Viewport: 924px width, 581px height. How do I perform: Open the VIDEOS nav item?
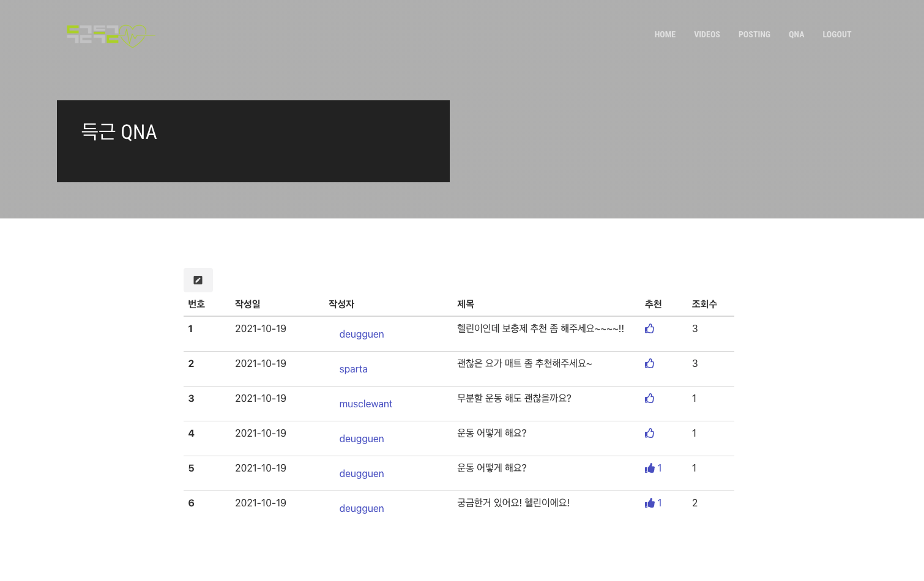point(707,34)
